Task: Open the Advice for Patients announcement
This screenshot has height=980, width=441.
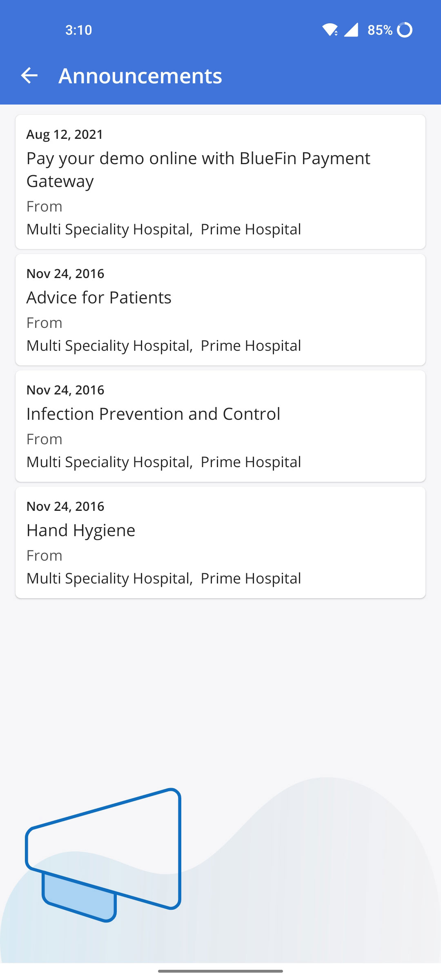Action: coord(99,298)
